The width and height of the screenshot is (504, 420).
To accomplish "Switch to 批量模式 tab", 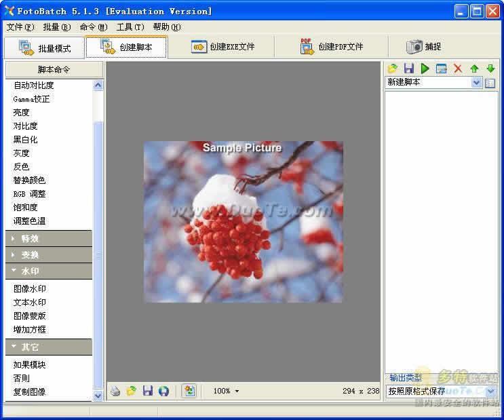I will coord(44,48).
